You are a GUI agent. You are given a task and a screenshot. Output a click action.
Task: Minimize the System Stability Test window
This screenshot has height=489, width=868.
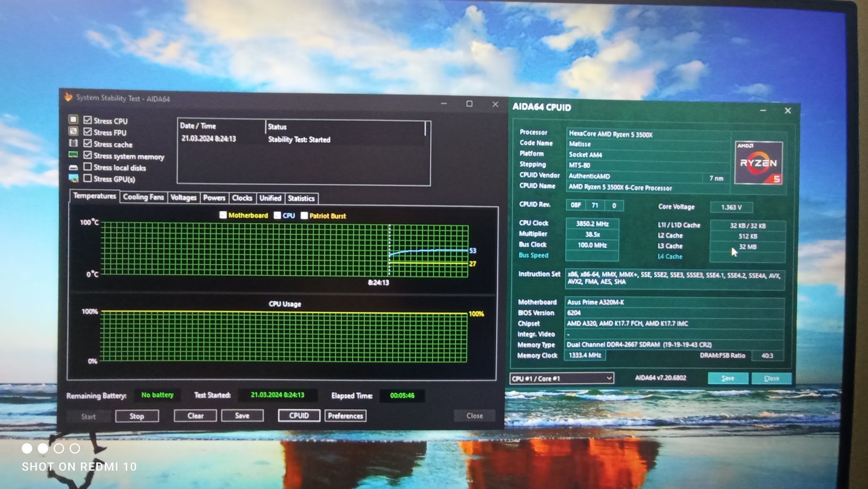(444, 104)
